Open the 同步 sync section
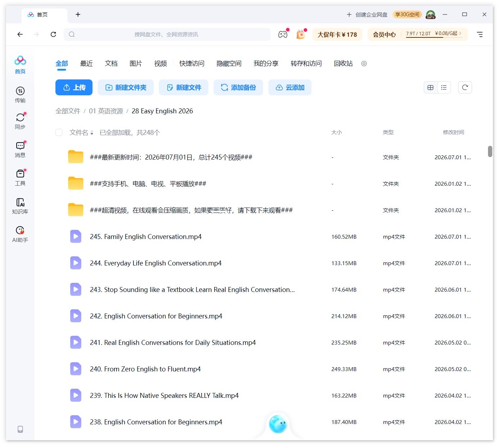The width and height of the screenshot is (500, 448). [20, 121]
